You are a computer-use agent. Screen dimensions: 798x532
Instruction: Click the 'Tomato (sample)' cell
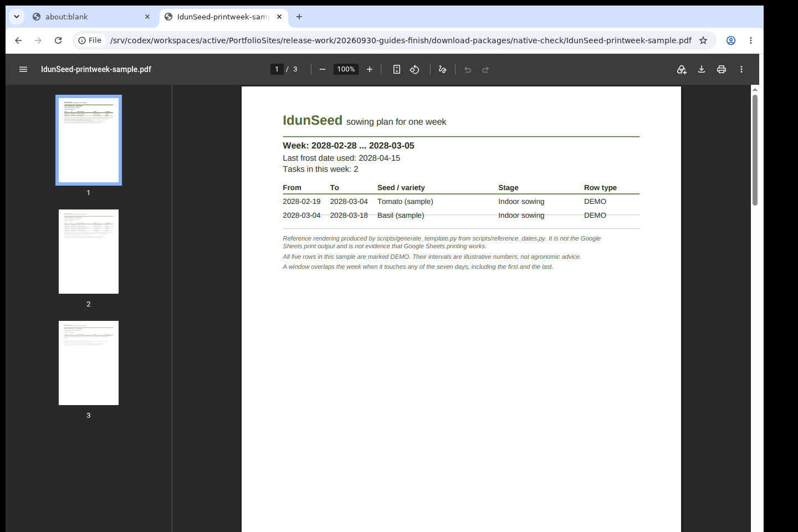(x=405, y=202)
